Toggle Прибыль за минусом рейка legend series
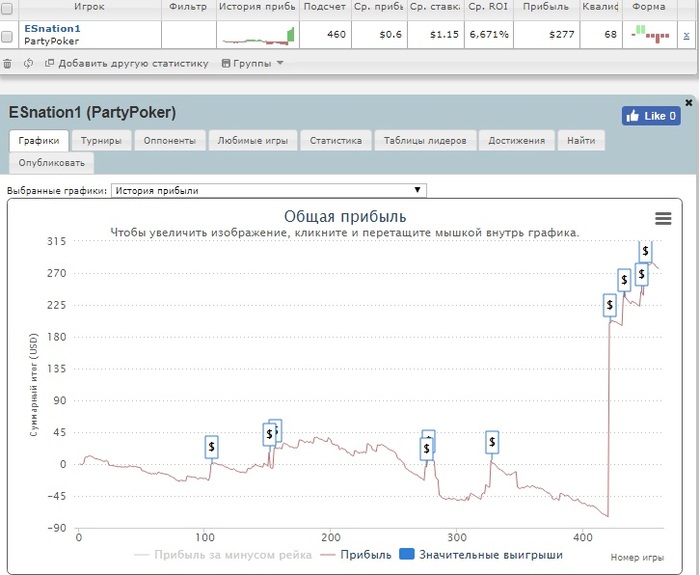This screenshot has height=575, width=700. [222, 555]
